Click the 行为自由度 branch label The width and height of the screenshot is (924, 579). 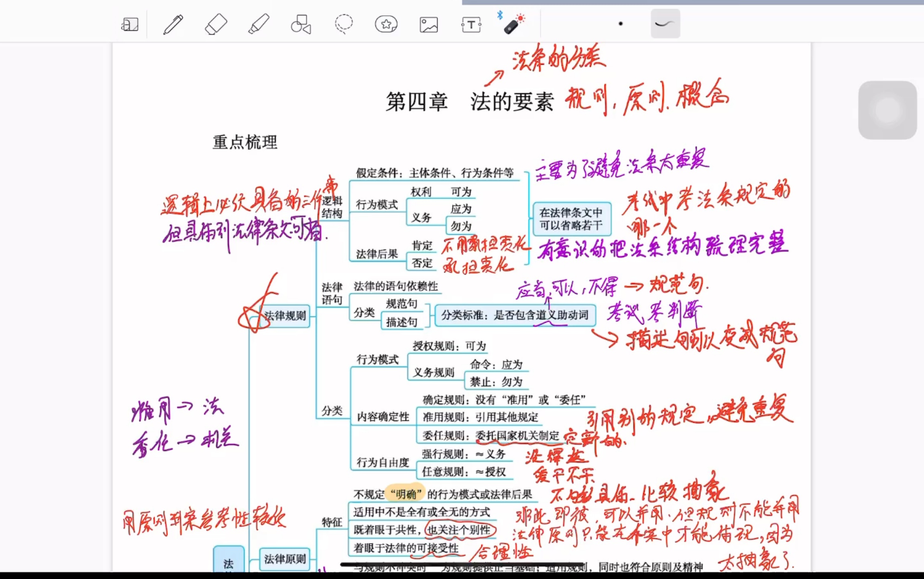click(x=383, y=463)
